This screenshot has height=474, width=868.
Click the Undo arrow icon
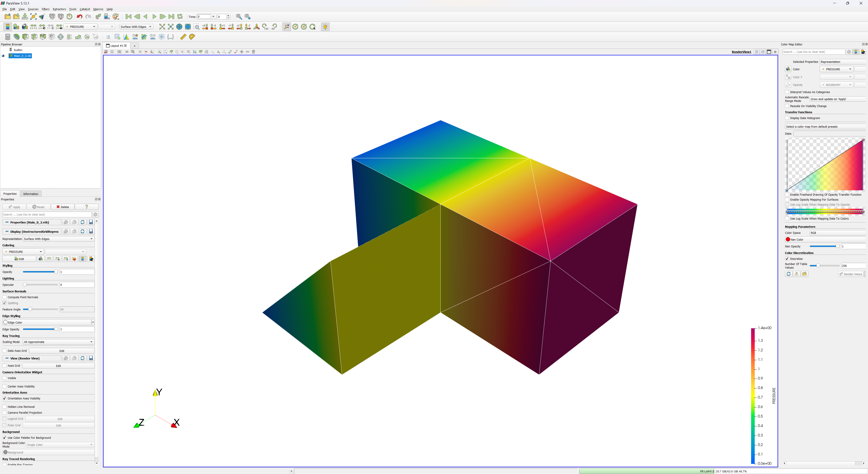[80, 16]
